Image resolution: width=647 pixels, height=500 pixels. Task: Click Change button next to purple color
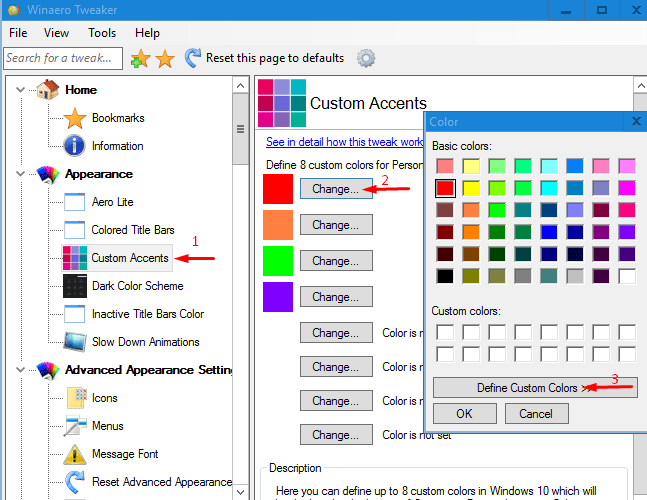[336, 297]
